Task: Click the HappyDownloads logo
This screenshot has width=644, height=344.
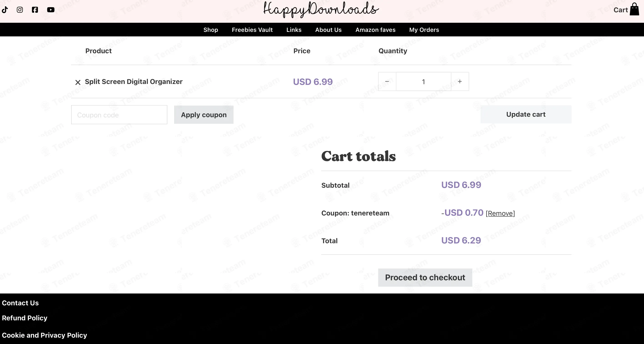Action: (321, 10)
